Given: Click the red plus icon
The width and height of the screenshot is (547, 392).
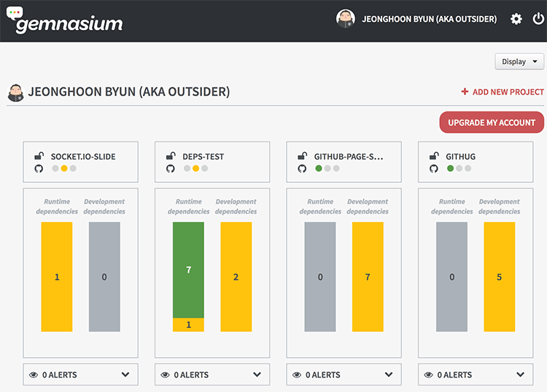Looking at the screenshot, I should (x=465, y=92).
